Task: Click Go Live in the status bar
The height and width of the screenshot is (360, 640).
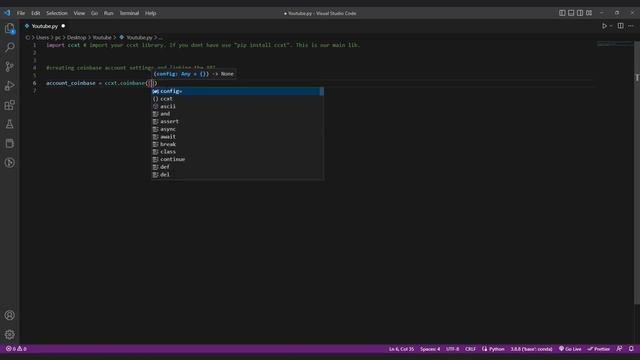Action: (570, 349)
